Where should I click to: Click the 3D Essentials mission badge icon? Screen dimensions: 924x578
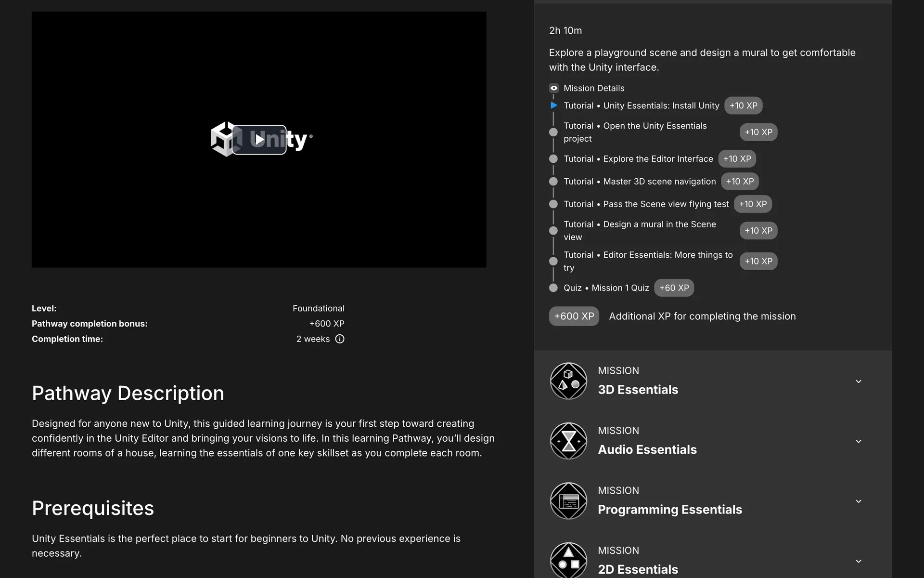coord(568,381)
